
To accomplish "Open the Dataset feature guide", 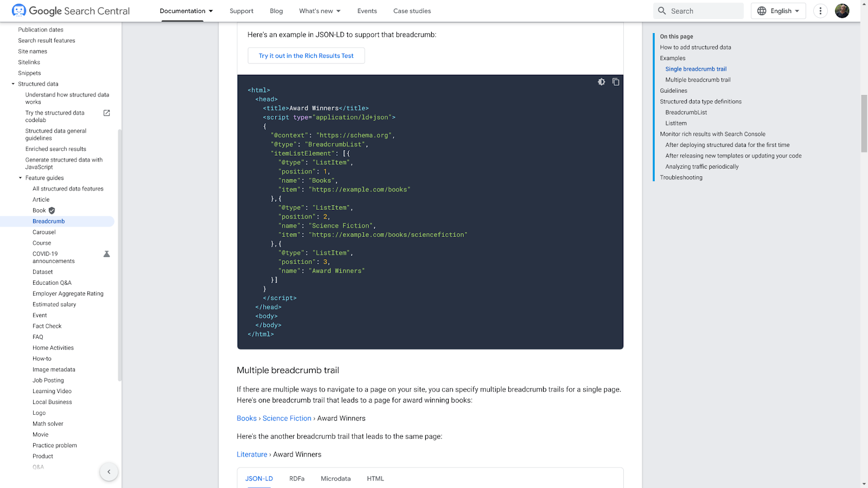I will (x=43, y=272).
